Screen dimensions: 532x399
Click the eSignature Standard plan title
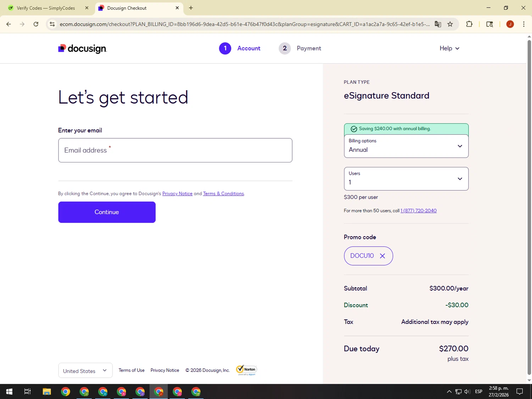click(387, 96)
